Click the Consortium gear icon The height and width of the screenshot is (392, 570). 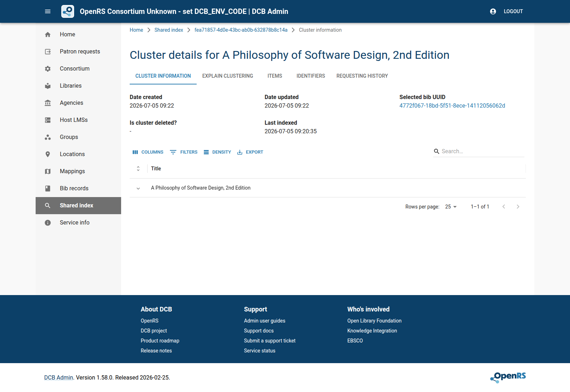[48, 69]
